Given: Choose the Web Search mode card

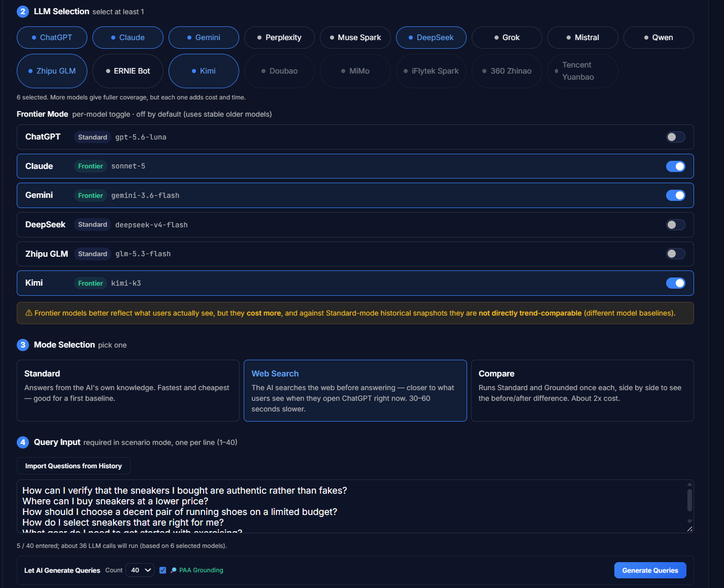Looking at the screenshot, I should click(355, 391).
